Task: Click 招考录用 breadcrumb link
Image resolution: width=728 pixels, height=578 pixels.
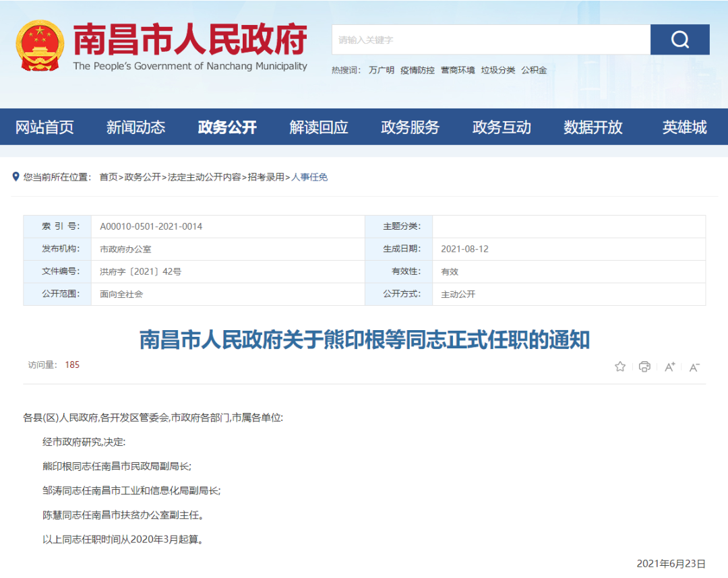Action: coord(266,177)
